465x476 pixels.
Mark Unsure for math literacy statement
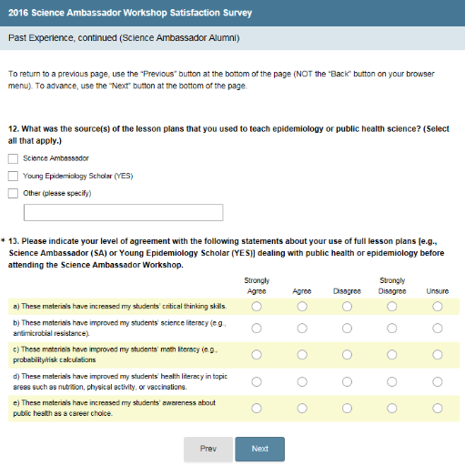pos(438,355)
